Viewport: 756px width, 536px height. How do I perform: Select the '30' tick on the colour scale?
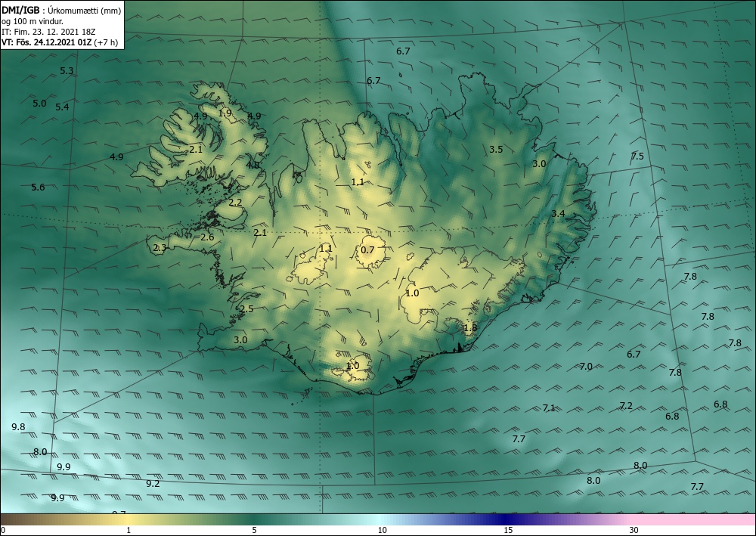click(634, 530)
